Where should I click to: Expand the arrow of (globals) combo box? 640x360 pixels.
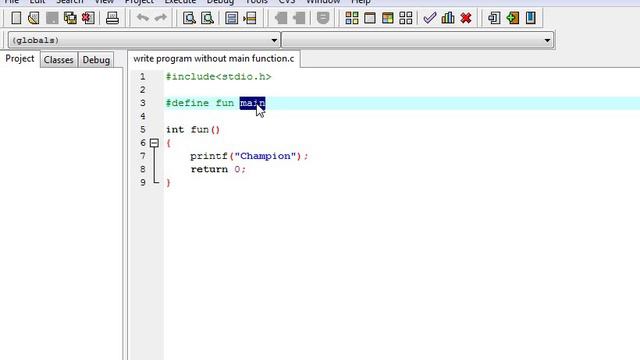[274, 40]
